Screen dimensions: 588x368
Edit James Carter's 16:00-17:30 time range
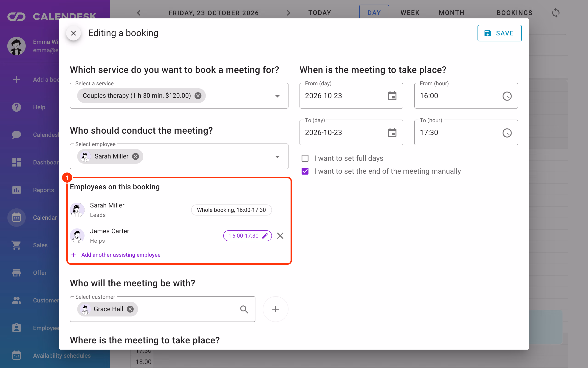[x=247, y=236]
